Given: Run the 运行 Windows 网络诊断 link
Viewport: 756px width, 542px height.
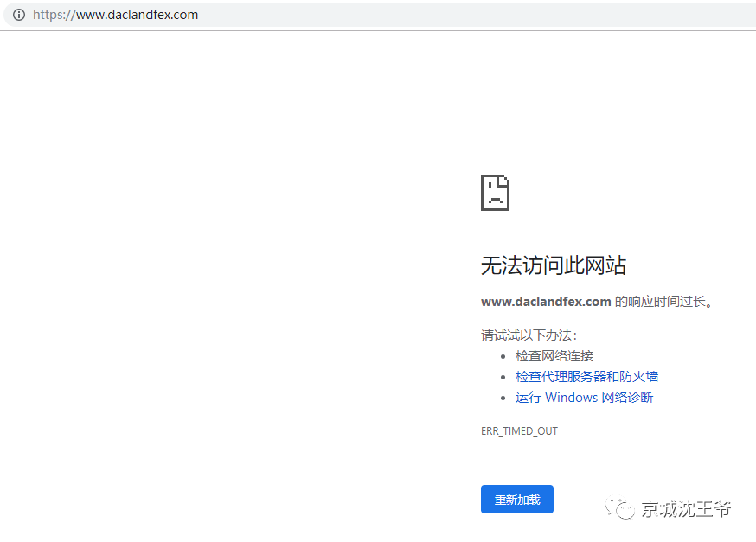Looking at the screenshot, I should click(x=584, y=398).
